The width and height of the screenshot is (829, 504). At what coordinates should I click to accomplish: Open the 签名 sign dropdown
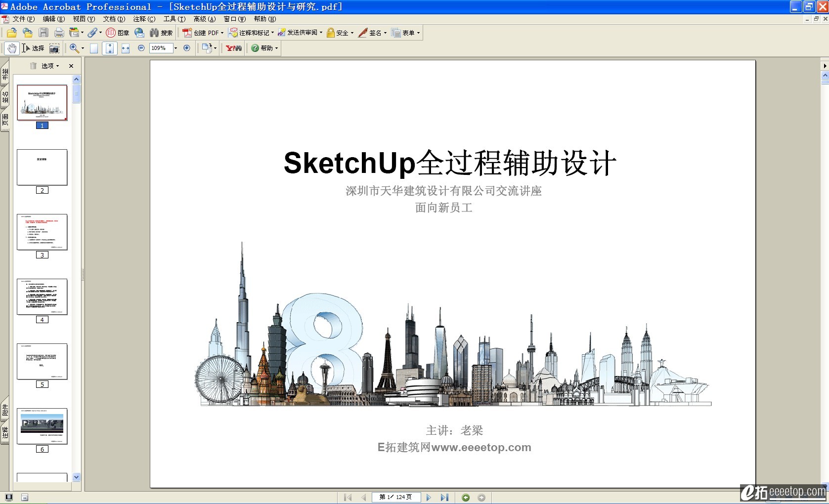[373, 33]
